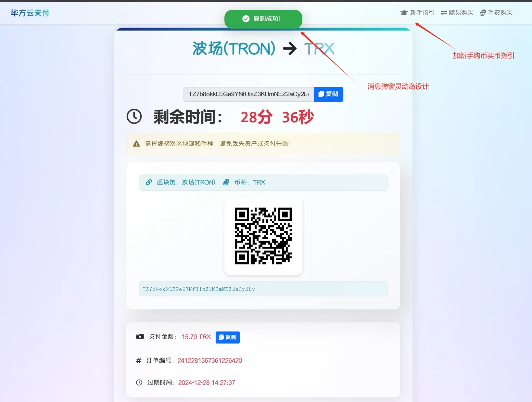Select 币安购买 in the top navigation
Screen dimensions: 532x402
[x=500, y=13]
